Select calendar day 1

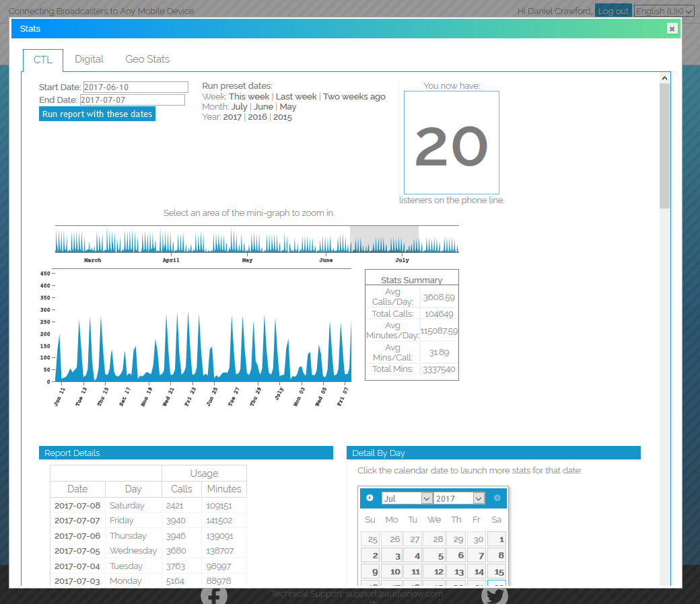pos(497,539)
